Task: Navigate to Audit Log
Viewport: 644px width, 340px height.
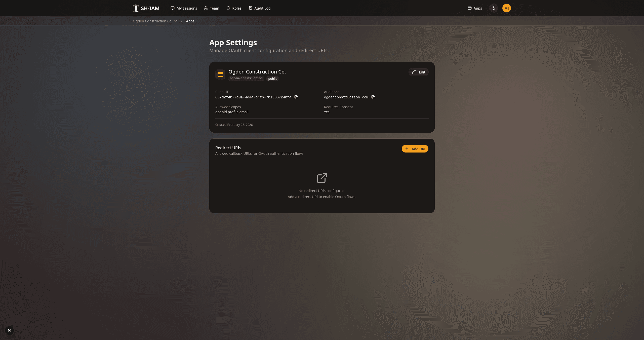Action: [262, 8]
